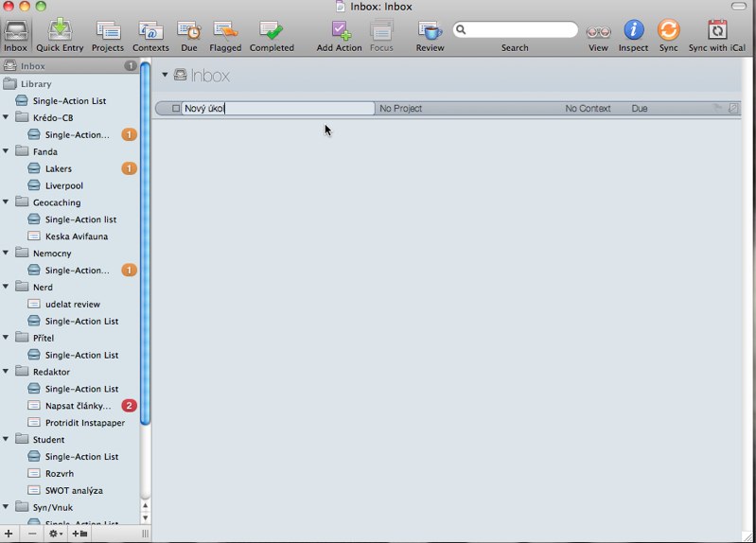Viewport: 756px width, 543px height.
Task: Click the sidebar scroll up arrow
Action: click(145, 506)
